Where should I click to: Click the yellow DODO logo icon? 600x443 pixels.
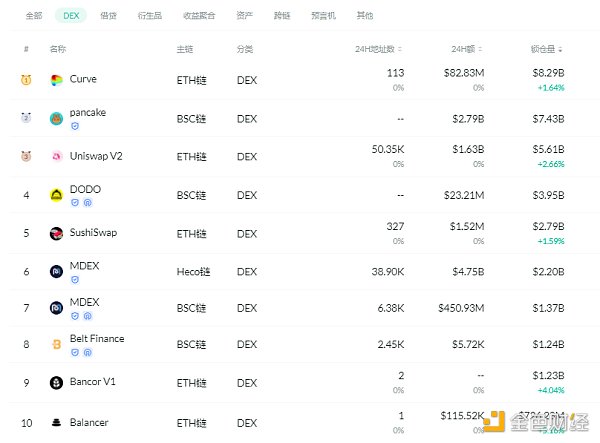[56, 195]
